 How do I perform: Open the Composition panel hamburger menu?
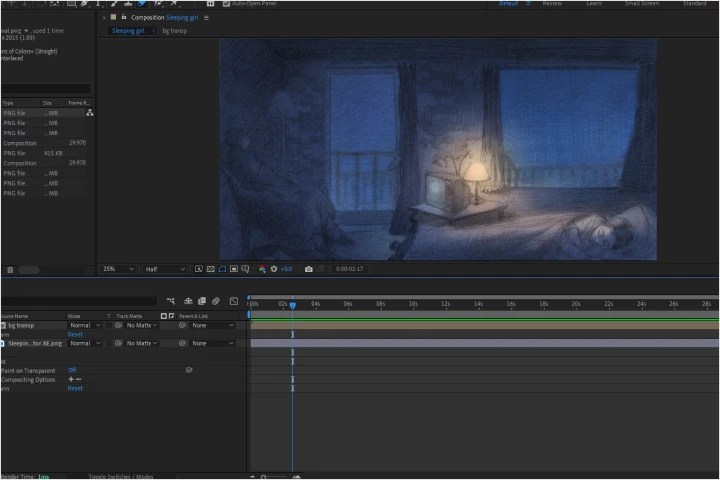point(206,17)
